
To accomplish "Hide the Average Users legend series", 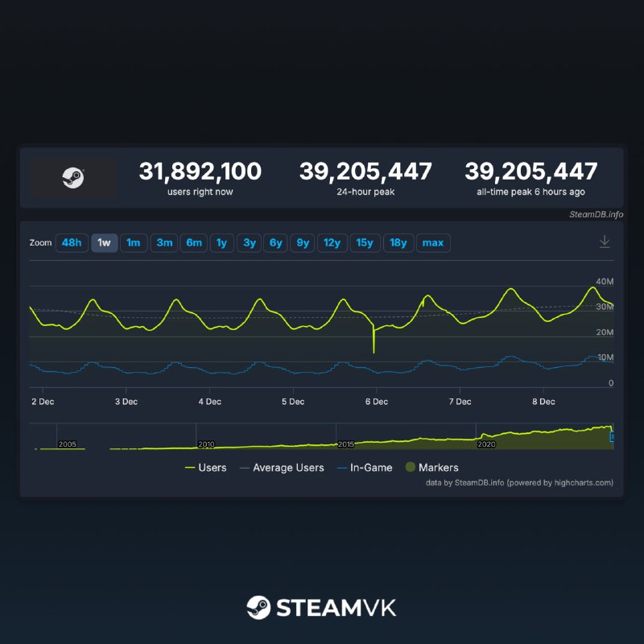I will pos(281,468).
